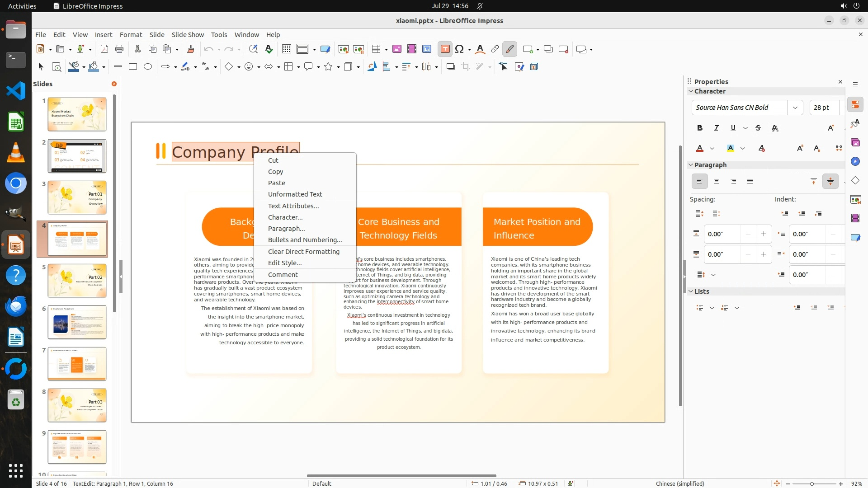Image resolution: width=868 pixels, height=488 pixels.
Task: Choose Clear Direct Formatting in context menu
Action: [303, 252]
